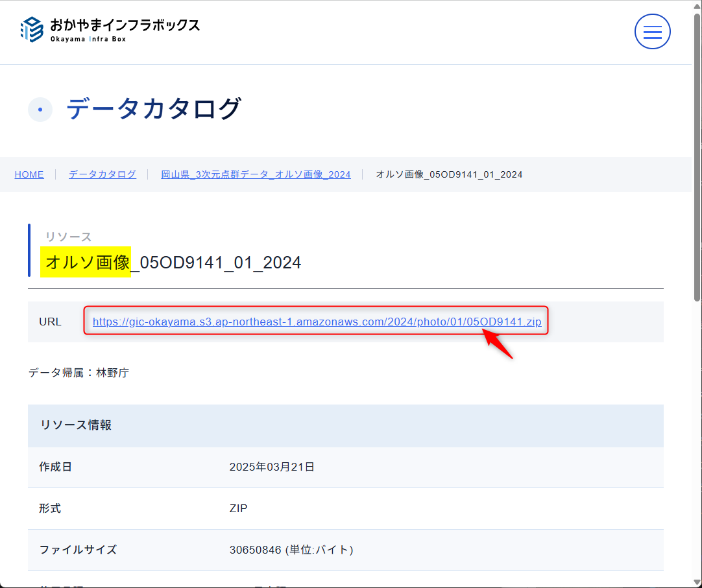The width and height of the screenshot is (702, 588).
Task: Open データカタログ breadcrumb link
Action: pos(103,174)
